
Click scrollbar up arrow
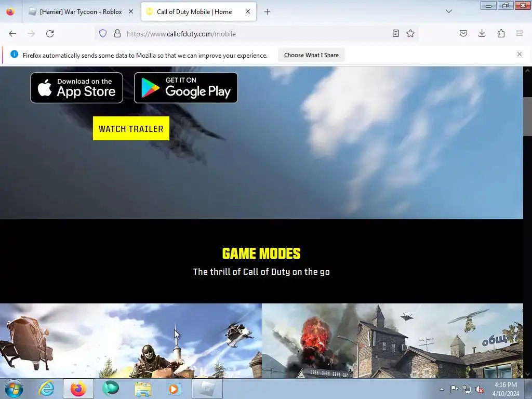pos(528,71)
